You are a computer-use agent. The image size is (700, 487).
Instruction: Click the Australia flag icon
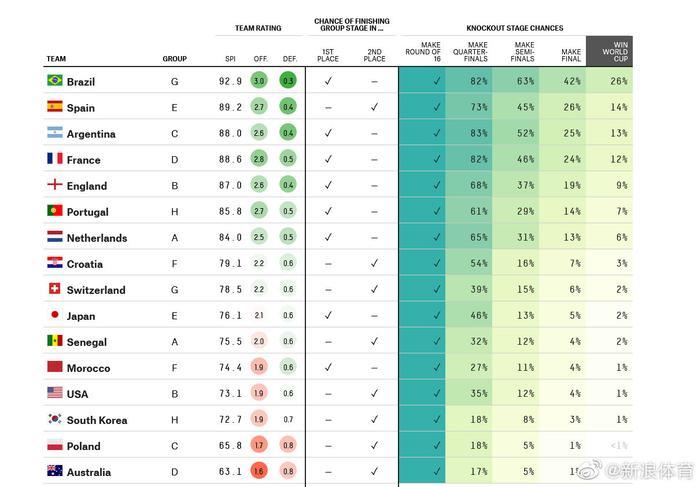click(54, 470)
